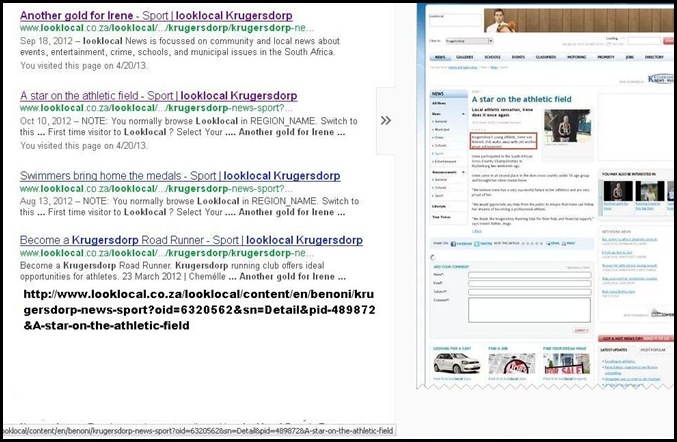Click the white car image under Looking for a car
Viewport: 677px width, 442px height.
457,363
